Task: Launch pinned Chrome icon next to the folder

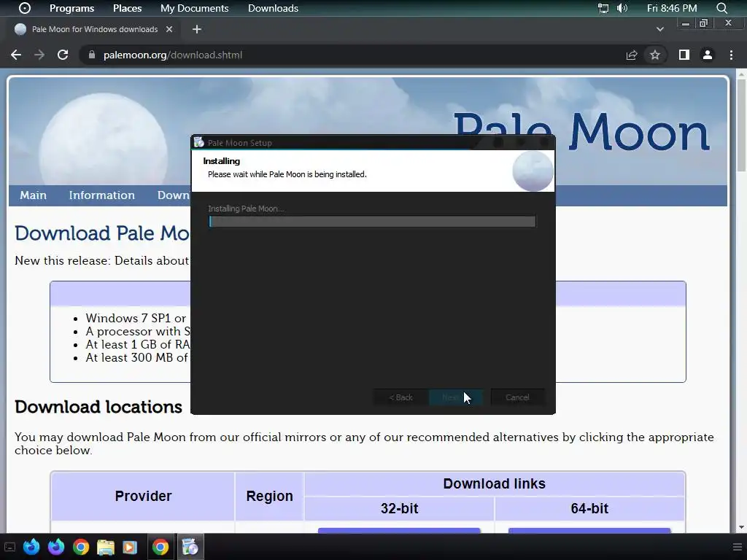Action: click(x=81, y=547)
